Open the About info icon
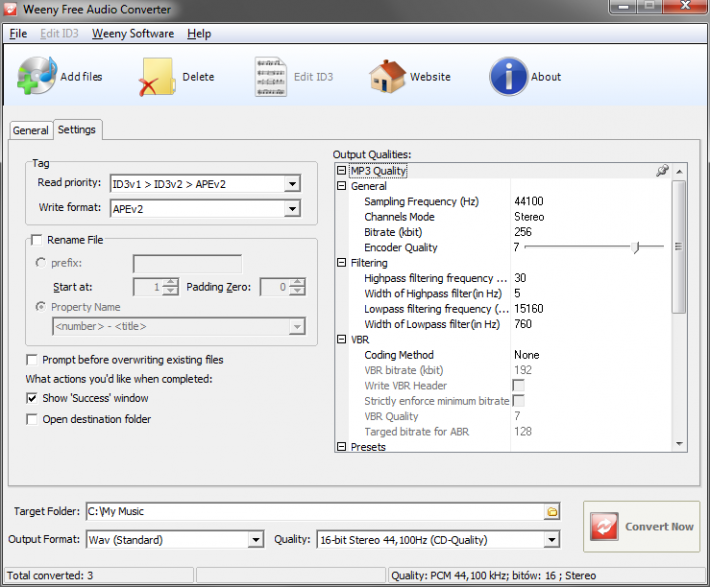The height and width of the screenshot is (587, 710). click(508, 76)
